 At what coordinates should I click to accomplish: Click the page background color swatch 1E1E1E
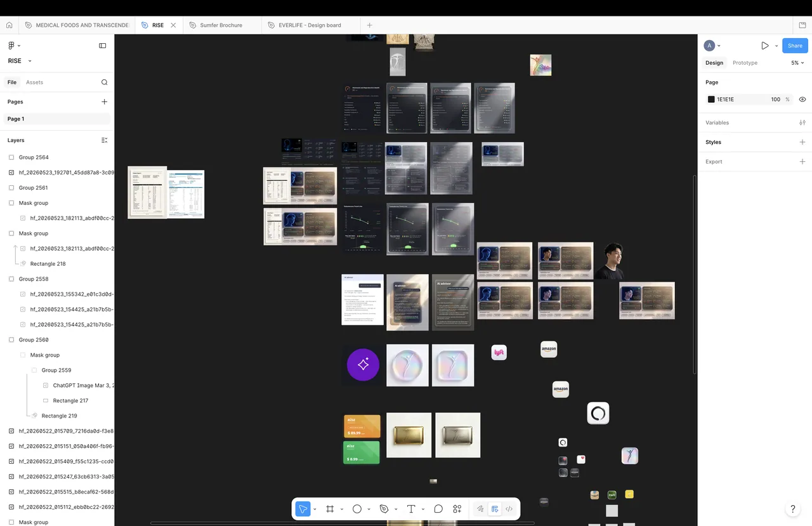pyautogui.click(x=711, y=100)
